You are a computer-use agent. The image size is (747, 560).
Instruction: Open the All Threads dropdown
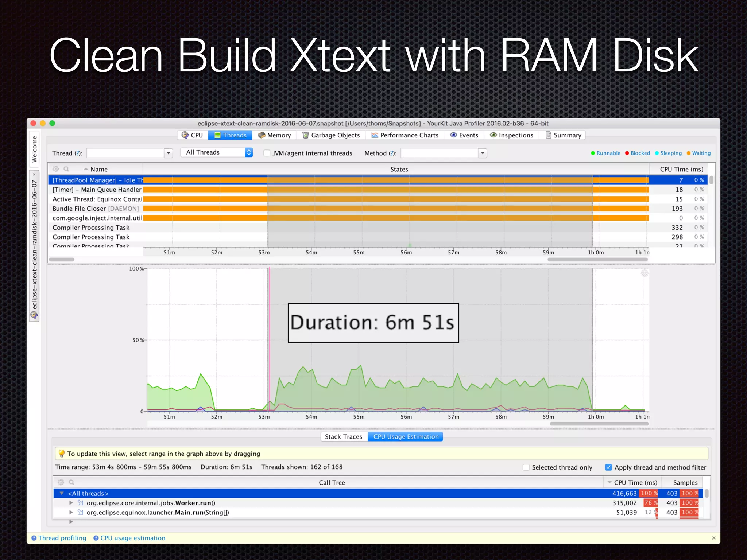(x=217, y=152)
